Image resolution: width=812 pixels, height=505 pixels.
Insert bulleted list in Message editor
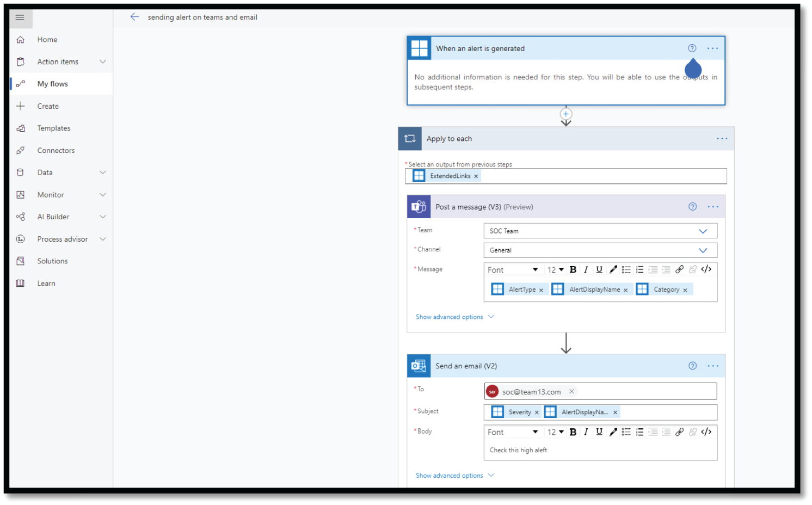626,270
